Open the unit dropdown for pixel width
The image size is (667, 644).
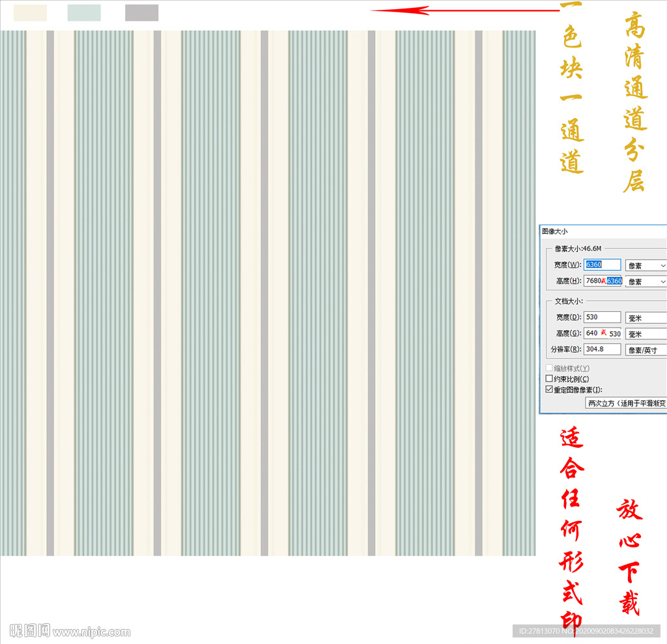click(x=646, y=266)
